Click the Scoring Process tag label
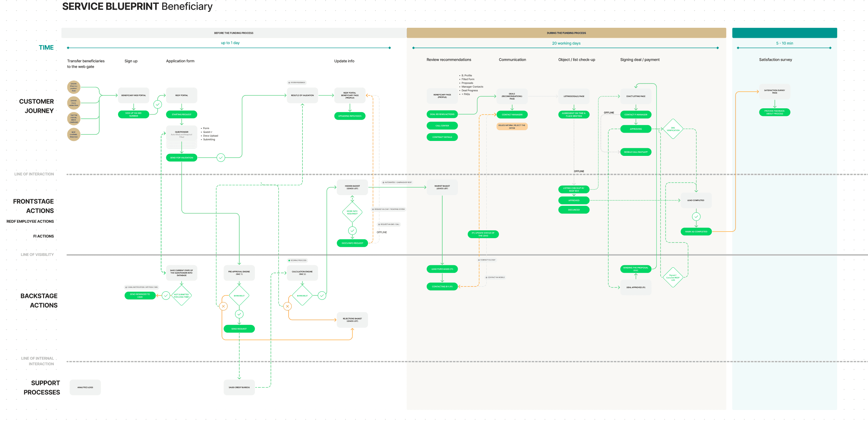 tap(298, 260)
